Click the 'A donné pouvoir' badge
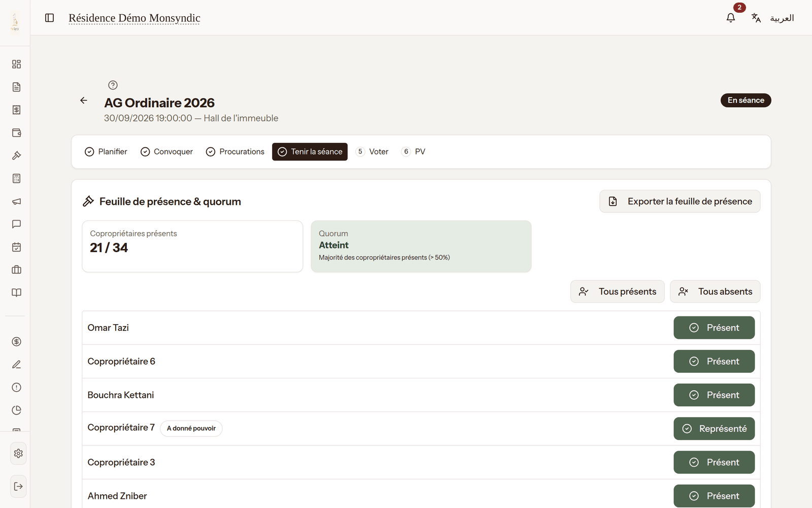Viewport: 812px width, 508px height. tap(191, 428)
